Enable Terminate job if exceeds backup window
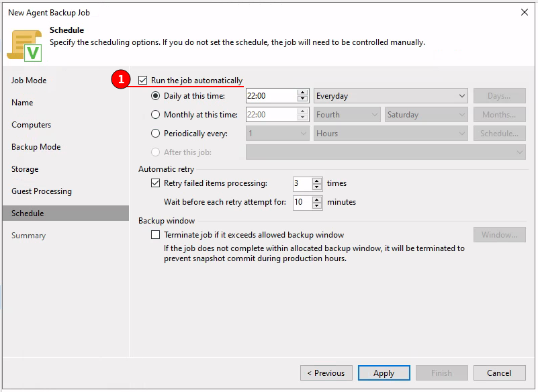Viewport: 538px width, 392px height. coord(155,234)
